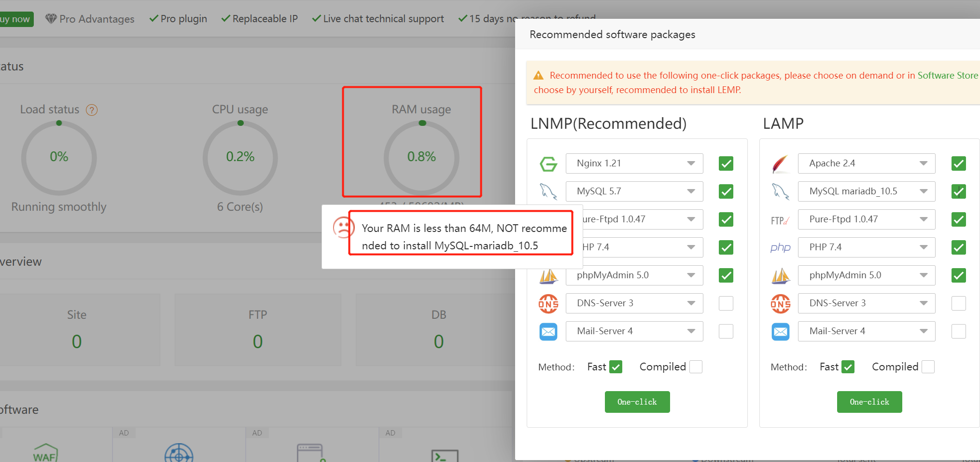Click the php icon in the LAMP column
Screen dimensions: 980x462
[781, 247]
